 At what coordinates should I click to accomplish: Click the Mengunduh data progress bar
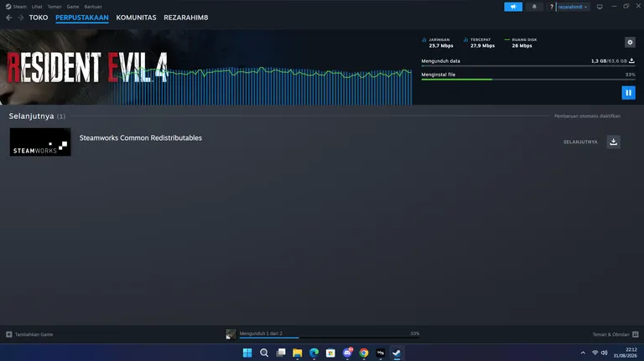[x=528, y=65]
